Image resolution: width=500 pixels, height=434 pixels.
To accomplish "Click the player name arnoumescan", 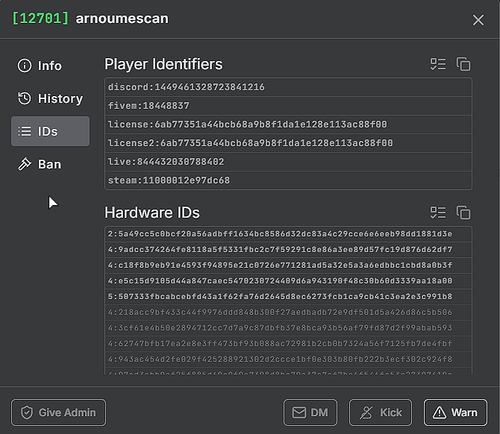I will coord(122,19).
